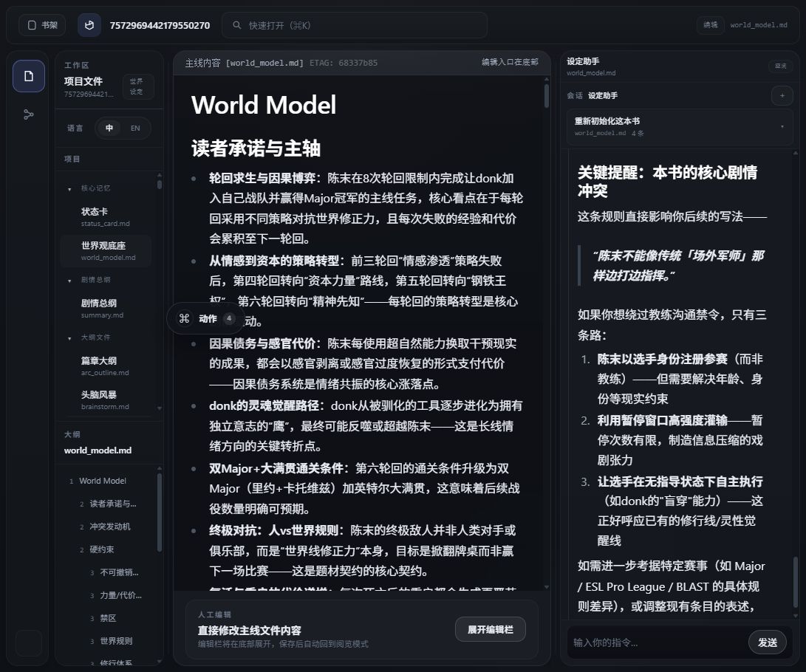This screenshot has width=806, height=672.
Task: Click the small button in 设定助手 header
Action: tap(780, 66)
